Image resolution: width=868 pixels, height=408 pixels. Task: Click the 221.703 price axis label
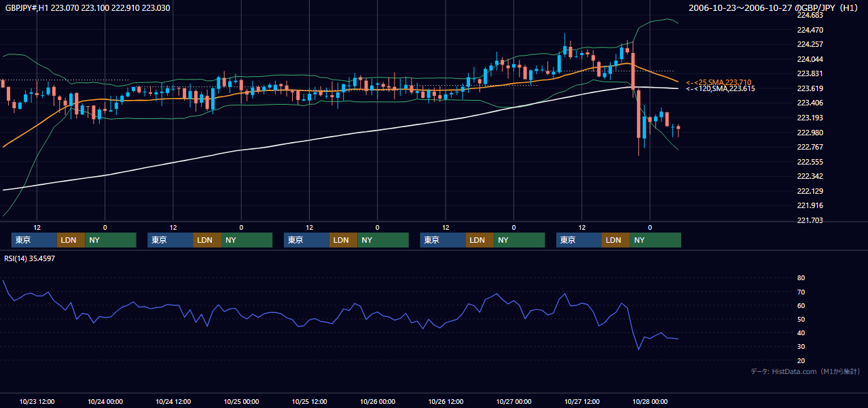point(810,220)
